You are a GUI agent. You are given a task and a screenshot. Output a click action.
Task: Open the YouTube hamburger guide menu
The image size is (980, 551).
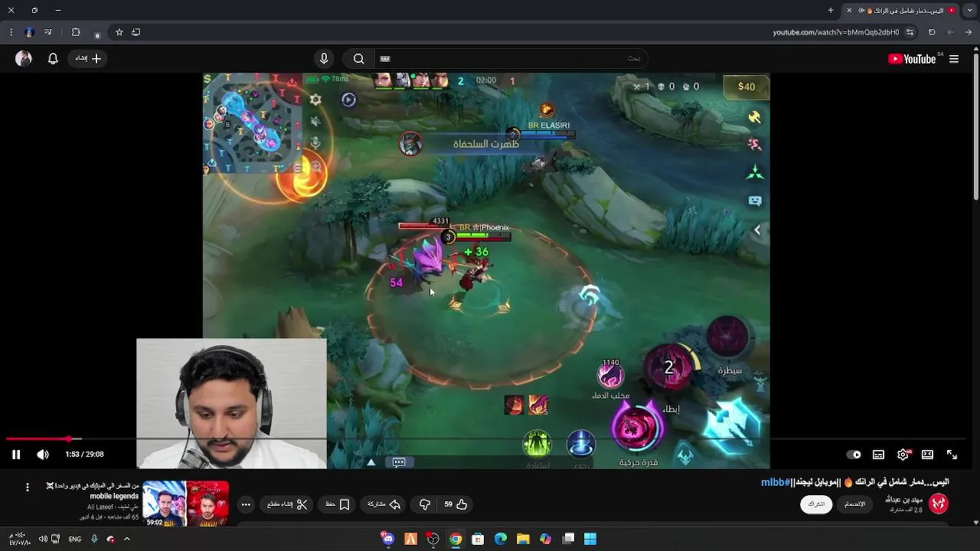click(x=954, y=59)
